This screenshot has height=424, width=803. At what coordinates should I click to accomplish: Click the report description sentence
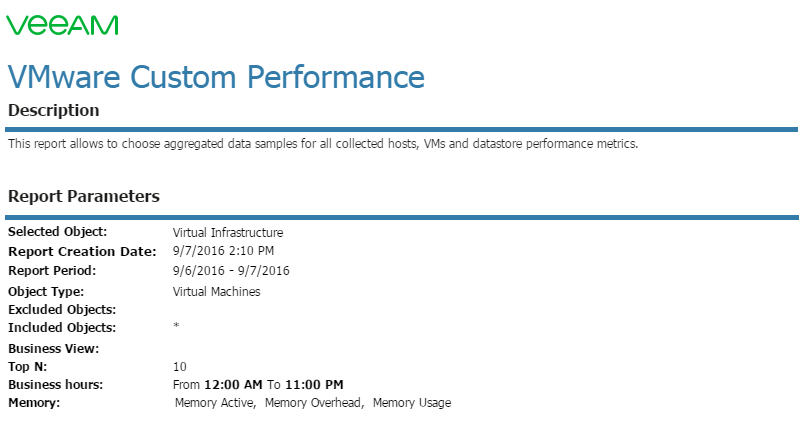pyautogui.click(x=323, y=144)
